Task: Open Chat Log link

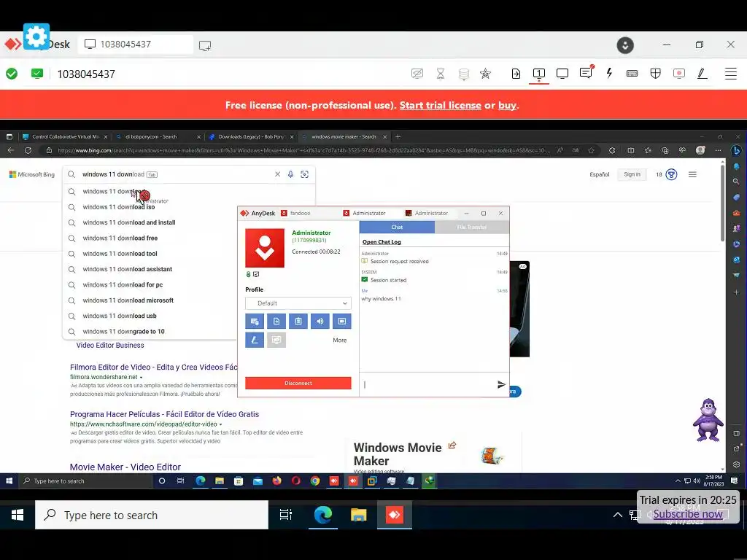Action: pyautogui.click(x=382, y=242)
